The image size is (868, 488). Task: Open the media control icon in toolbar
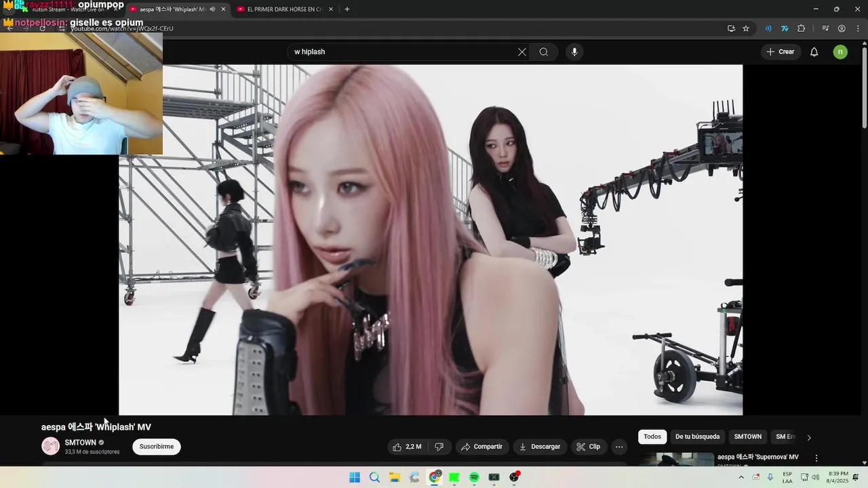pyautogui.click(x=825, y=28)
